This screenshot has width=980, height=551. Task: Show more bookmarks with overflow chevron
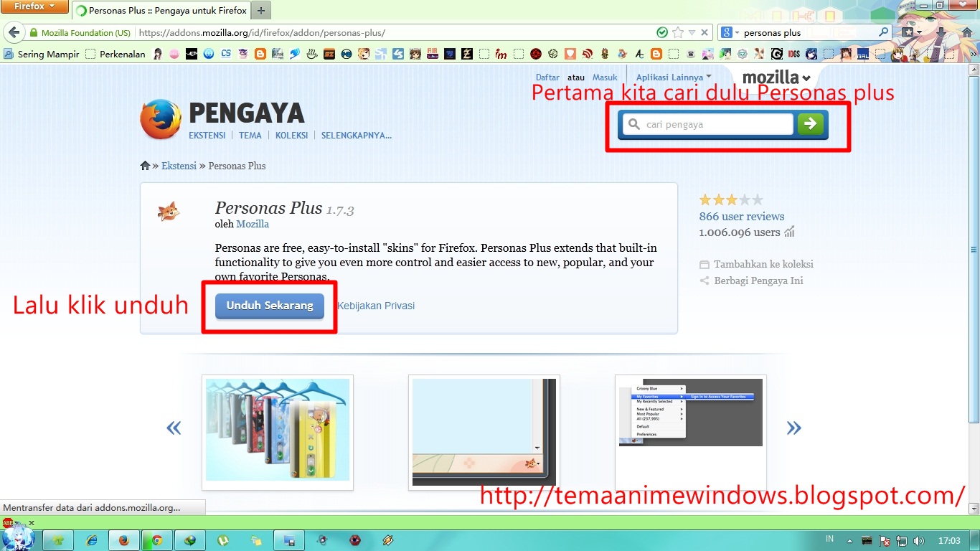(x=974, y=55)
